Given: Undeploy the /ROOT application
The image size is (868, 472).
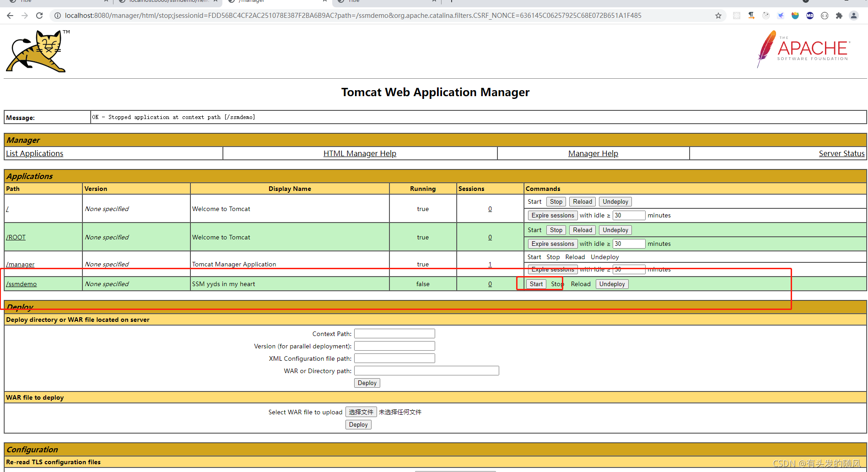Looking at the screenshot, I should pyautogui.click(x=615, y=230).
